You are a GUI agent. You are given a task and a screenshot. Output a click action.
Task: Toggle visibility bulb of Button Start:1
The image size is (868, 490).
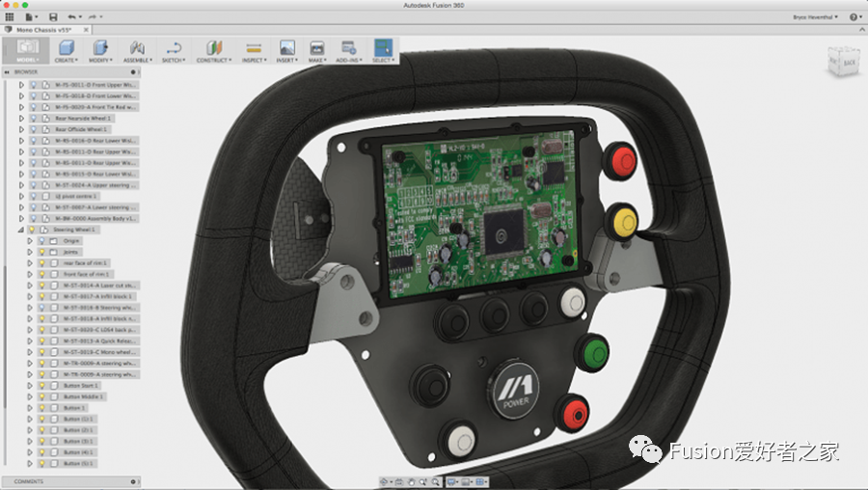[x=41, y=386]
